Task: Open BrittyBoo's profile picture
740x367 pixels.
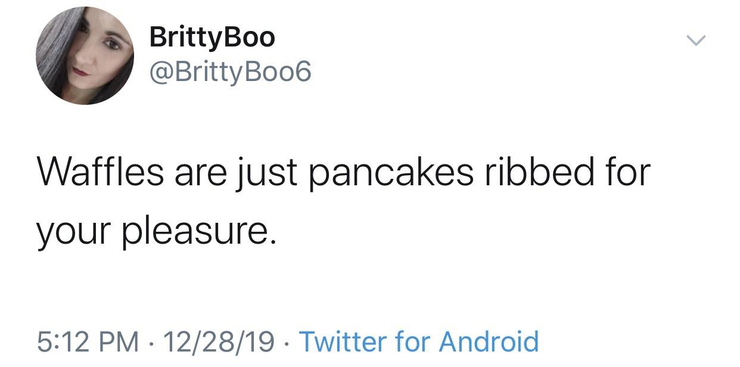Action: coord(85,55)
